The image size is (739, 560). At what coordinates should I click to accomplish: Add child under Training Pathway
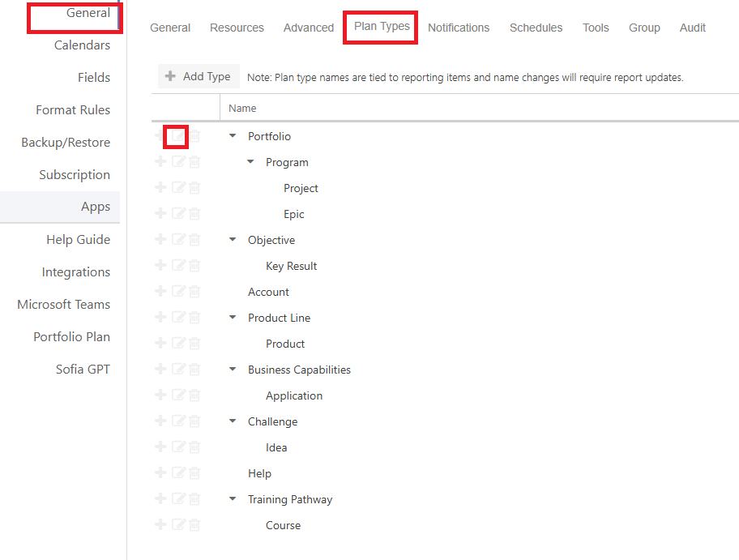coord(160,498)
